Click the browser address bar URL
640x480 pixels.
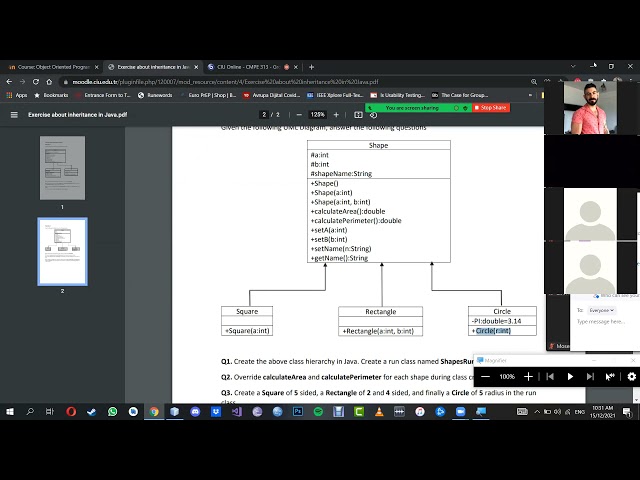tap(225, 82)
